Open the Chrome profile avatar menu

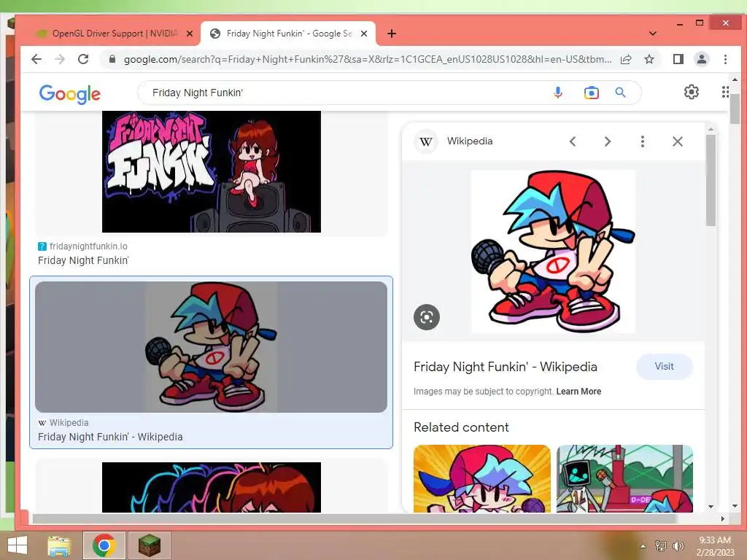(701, 59)
